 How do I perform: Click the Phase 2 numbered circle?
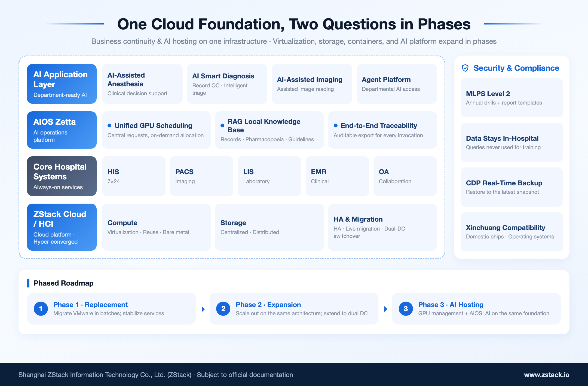(223, 309)
